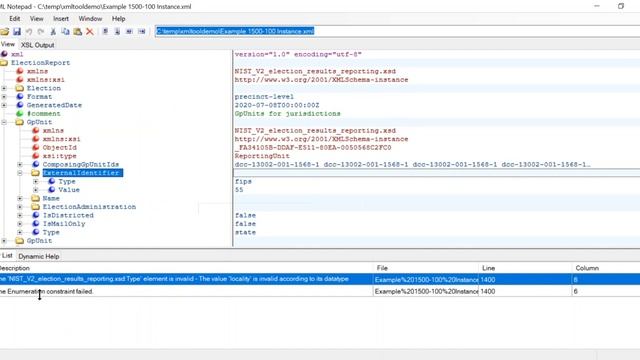This screenshot has width=640, height=360.
Task: Click the 'GpUnits for jurisdictions' comment text
Action: (287, 113)
